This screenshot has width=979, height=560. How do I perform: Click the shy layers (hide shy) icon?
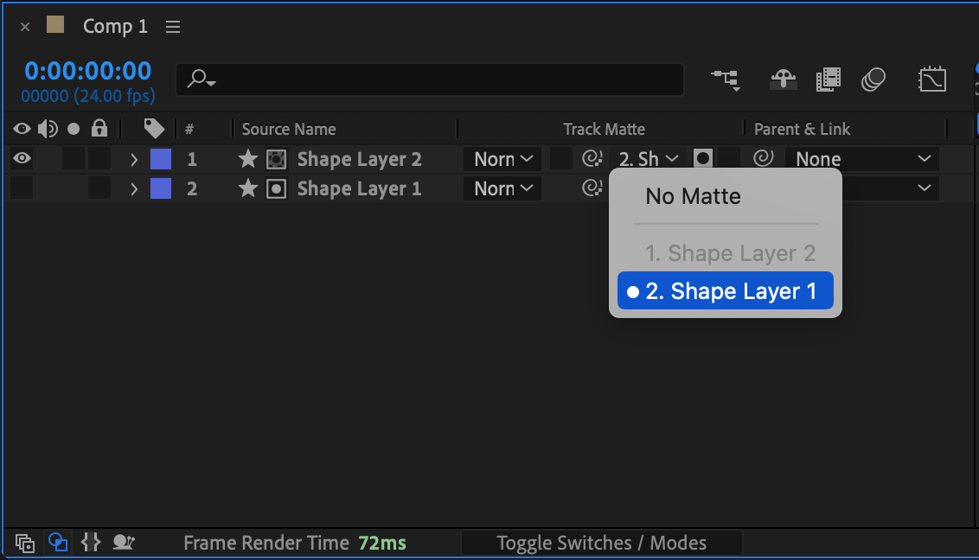click(784, 80)
